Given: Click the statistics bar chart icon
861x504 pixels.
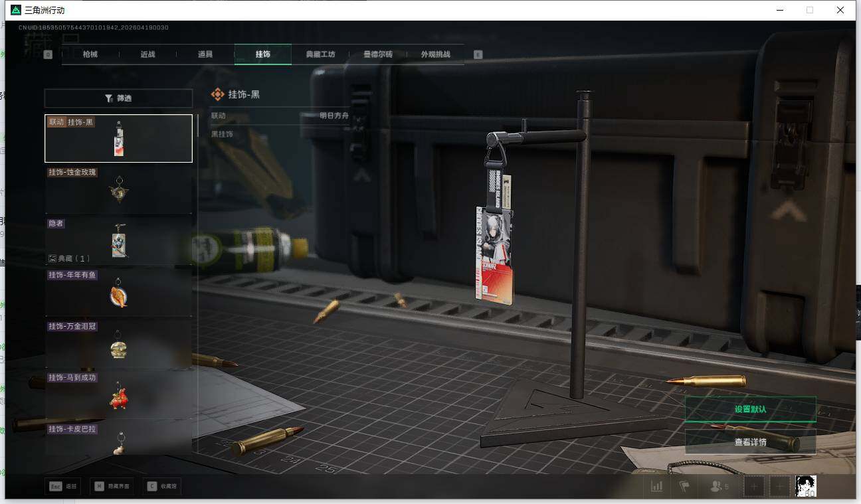Looking at the screenshot, I should [x=656, y=486].
